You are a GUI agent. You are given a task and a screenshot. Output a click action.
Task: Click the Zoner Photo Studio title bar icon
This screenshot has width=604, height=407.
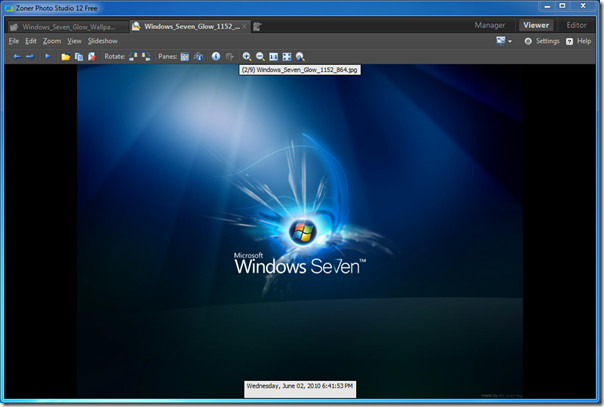click(9, 8)
